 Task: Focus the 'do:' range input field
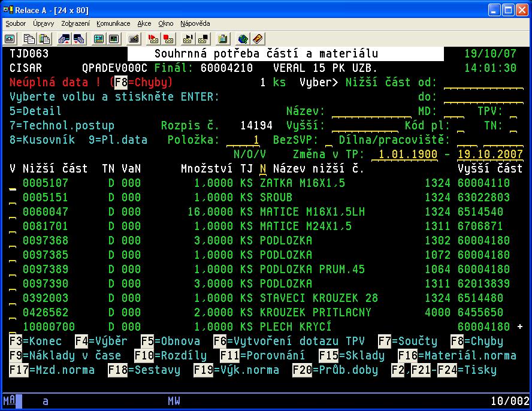(x=483, y=97)
